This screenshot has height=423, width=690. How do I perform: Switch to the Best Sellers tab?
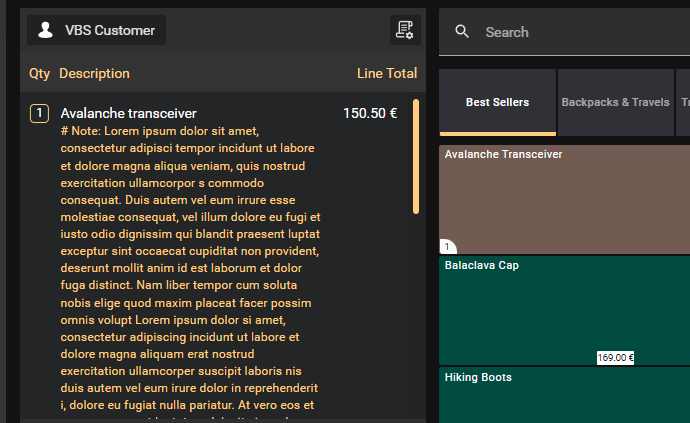tap(497, 102)
